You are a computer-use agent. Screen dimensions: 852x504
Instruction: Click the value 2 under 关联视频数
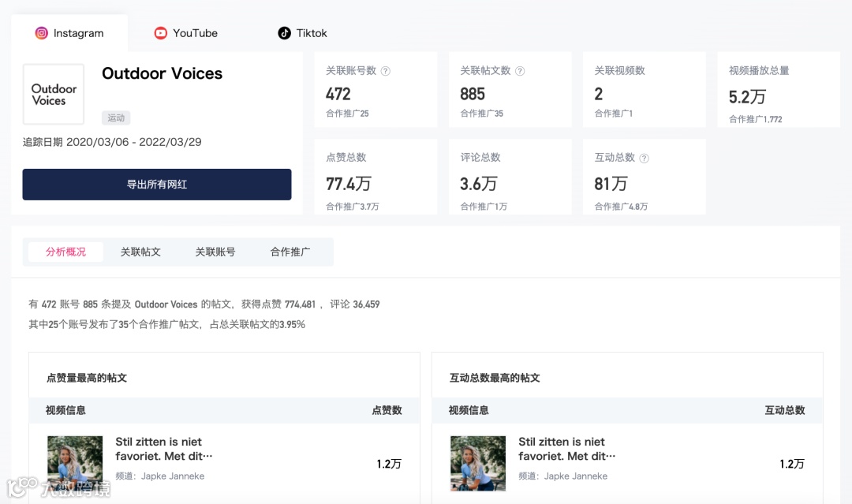pyautogui.click(x=598, y=94)
